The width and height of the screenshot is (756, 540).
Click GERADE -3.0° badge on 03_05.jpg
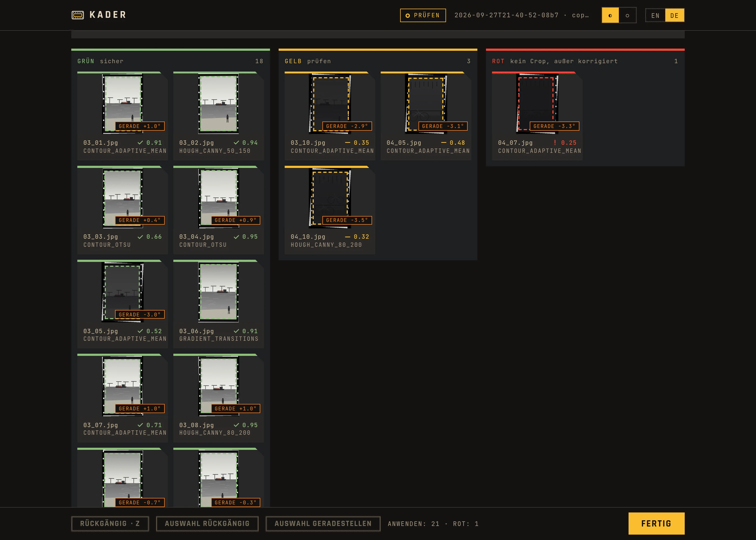click(140, 315)
